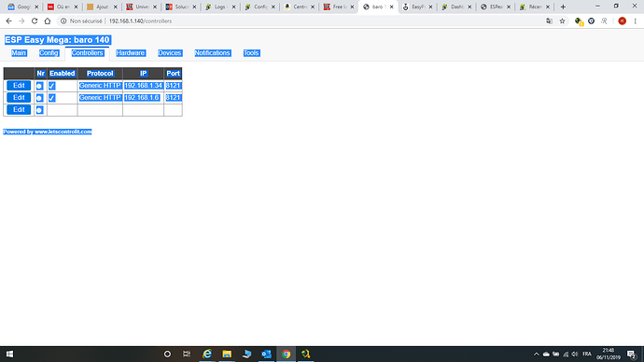Edit the first Generic HTTP controller
The height and width of the screenshot is (362, 644).
pos(19,86)
